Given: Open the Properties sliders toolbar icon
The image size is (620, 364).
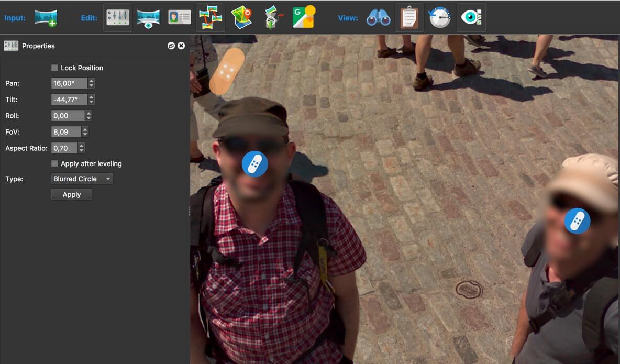Looking at the screenshot, I should pyautogui.click(x=118, y=17).
